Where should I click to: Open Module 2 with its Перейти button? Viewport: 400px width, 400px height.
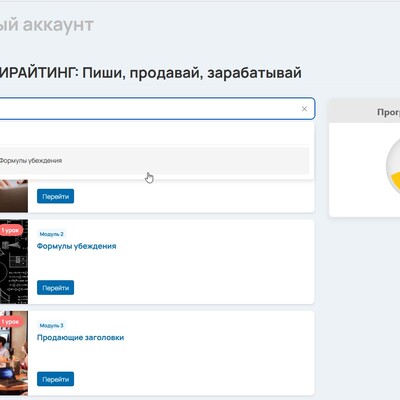(x=55, y=288)
